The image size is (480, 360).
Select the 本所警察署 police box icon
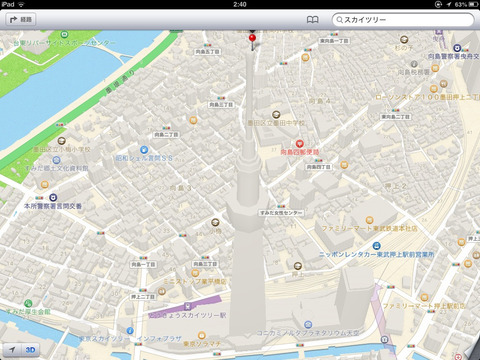click(x=53, y=197)
